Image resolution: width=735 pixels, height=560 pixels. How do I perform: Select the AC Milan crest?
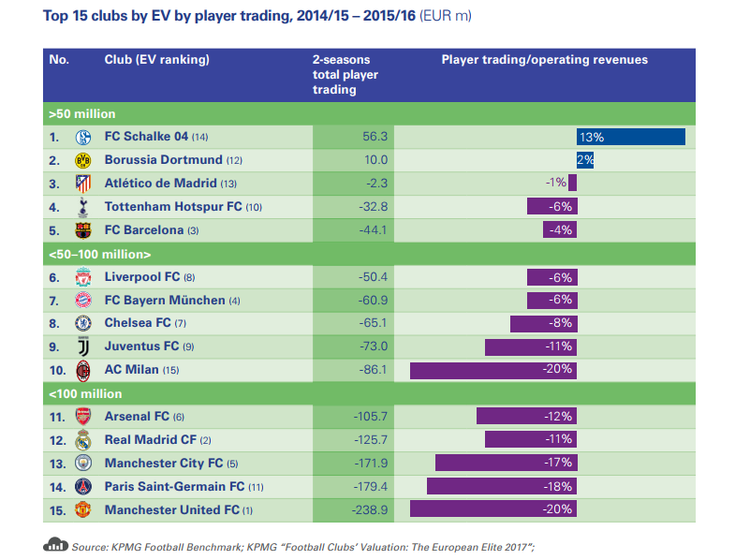point(83,371)
